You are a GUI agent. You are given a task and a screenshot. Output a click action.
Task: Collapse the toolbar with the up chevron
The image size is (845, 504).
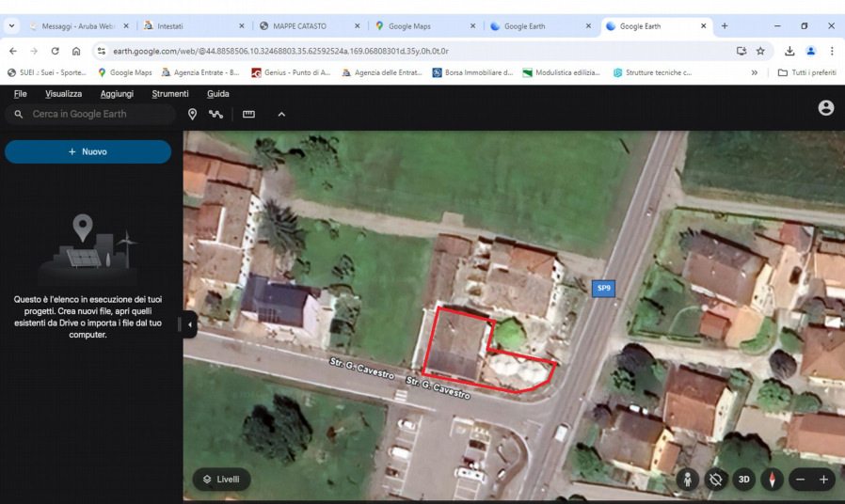(279, 114)
